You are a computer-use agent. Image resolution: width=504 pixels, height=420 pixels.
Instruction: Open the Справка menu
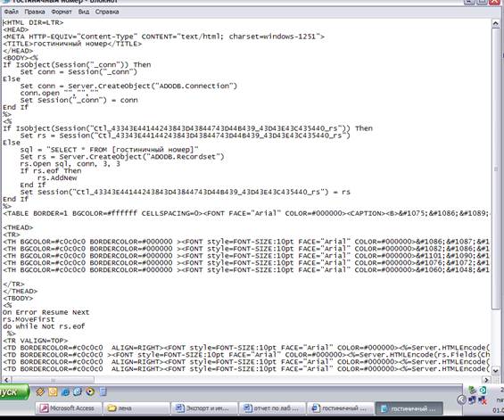[x=107, y=12]
